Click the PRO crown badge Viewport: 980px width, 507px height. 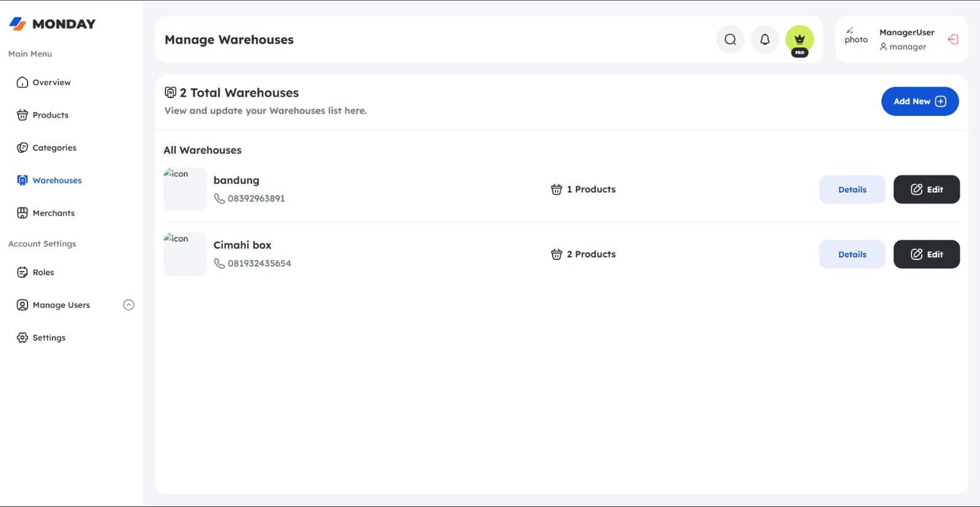tap(799, 40)
